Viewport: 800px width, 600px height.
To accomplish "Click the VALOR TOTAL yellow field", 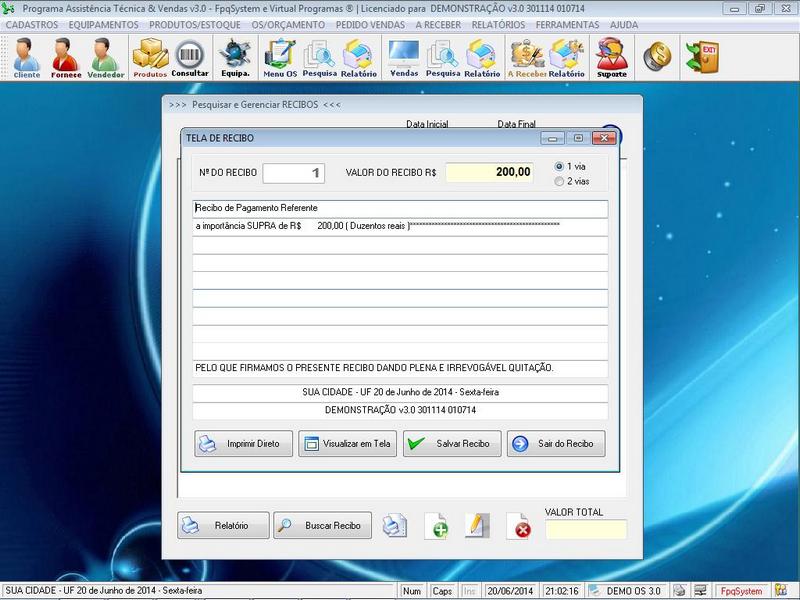I will (x=586, y=530).
